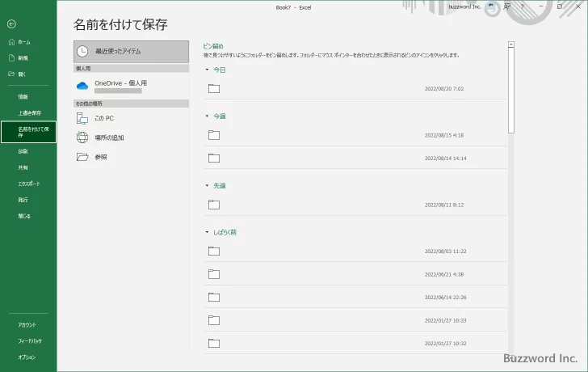Image resolution: width=588 pixels, height=372 pixels.
Task: Open help with the question mark icon
Action: pyautogui.click(x=523, y=6)
